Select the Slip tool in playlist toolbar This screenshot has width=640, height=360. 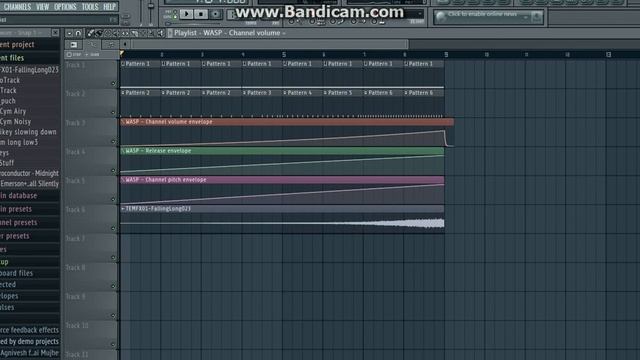point(125,33)
